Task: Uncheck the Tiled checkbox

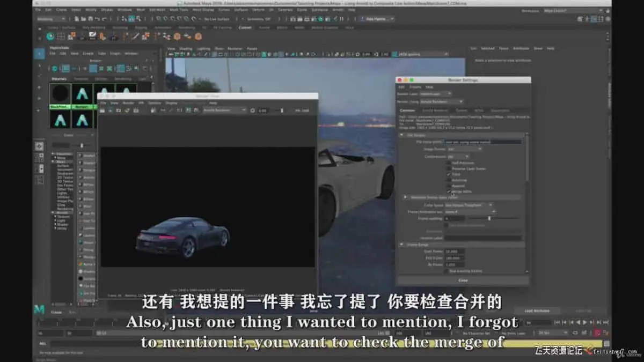Action: pos(449,174)
